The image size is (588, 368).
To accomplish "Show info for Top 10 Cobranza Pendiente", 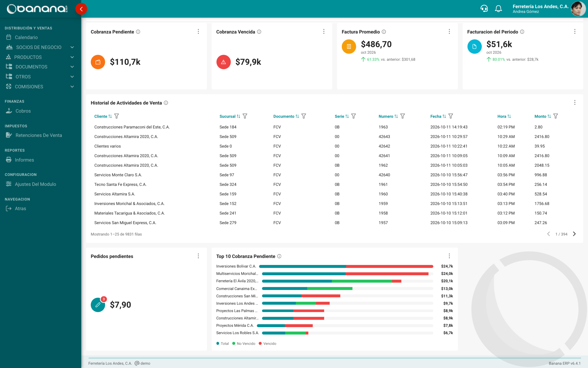I will click(x=279, y=256).
